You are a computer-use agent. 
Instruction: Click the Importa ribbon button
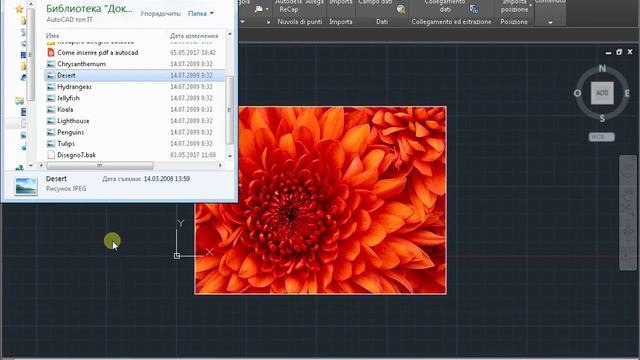(341, 3)
